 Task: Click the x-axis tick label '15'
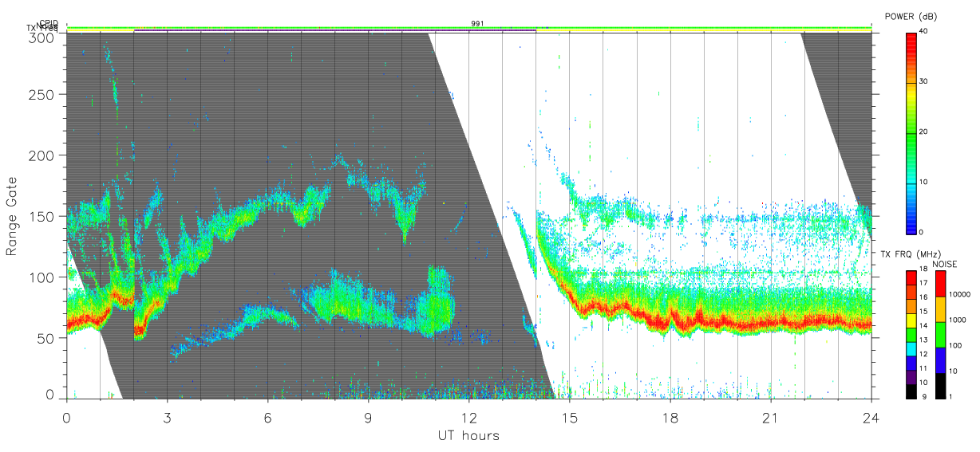[569, 418]
